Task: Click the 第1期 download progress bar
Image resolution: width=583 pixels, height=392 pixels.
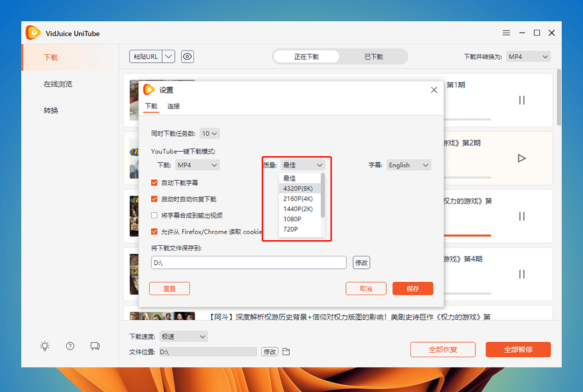Action: pos(468,120)
